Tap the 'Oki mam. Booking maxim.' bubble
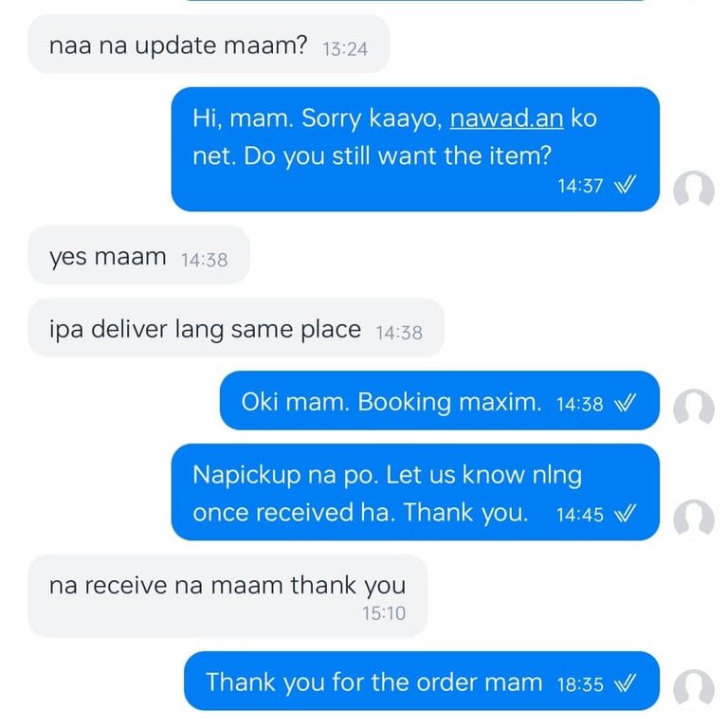This screenshot has width=728, height=728. 440,400
